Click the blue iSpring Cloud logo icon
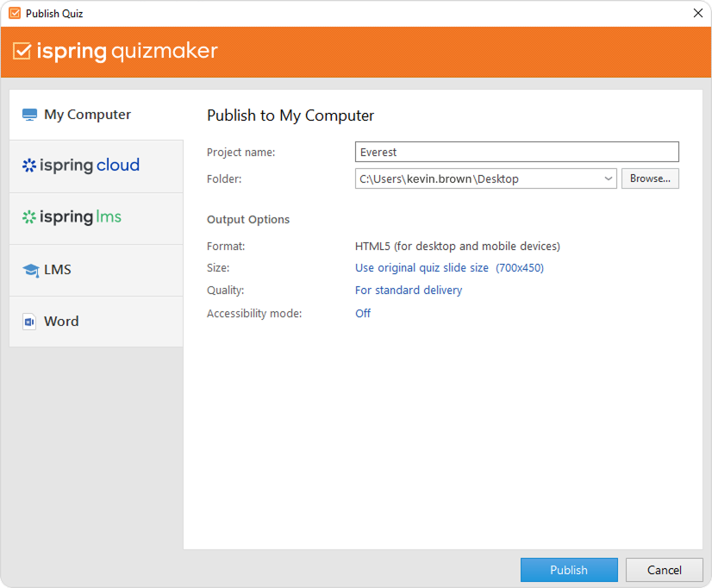The width and height of the screenshot is (712, 588). point(29,166)
